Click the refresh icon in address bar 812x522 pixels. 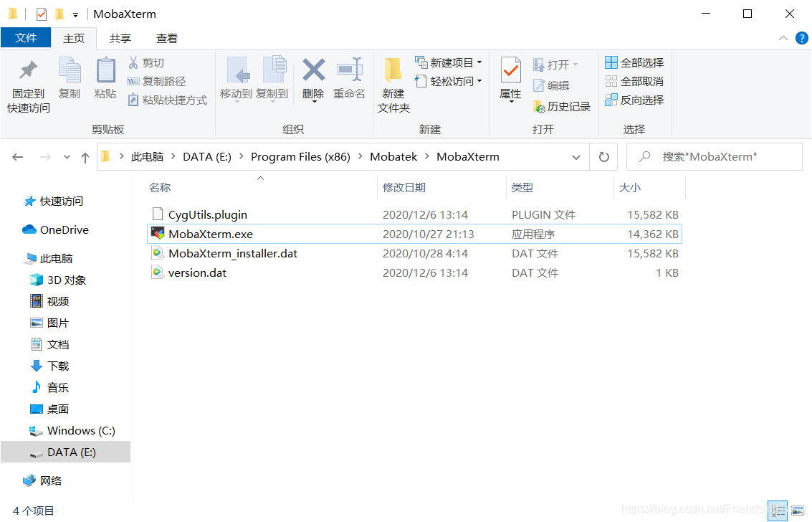click(603, 156)
